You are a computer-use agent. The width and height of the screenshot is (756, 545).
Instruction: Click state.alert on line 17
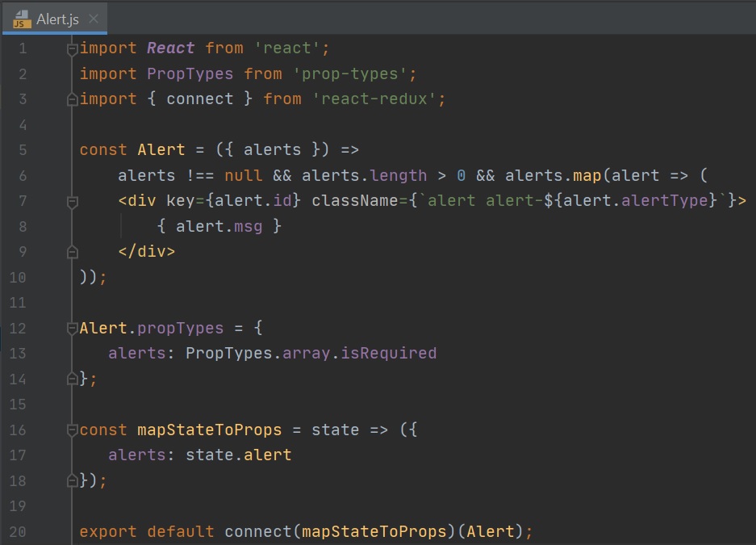[x=238, y=455]
